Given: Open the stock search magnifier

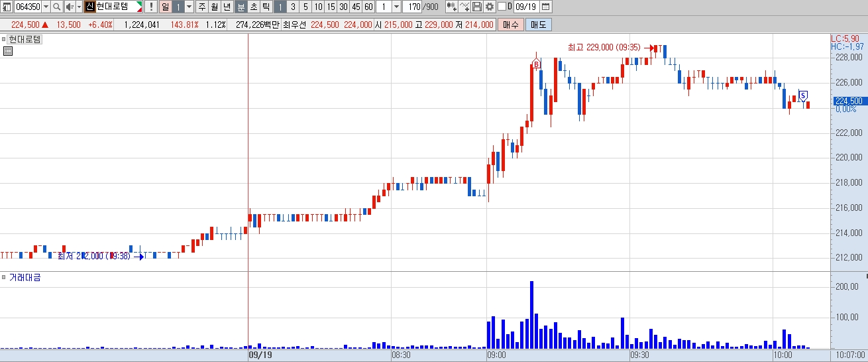Looking at the screenshot, I should [x=56, y=7].
